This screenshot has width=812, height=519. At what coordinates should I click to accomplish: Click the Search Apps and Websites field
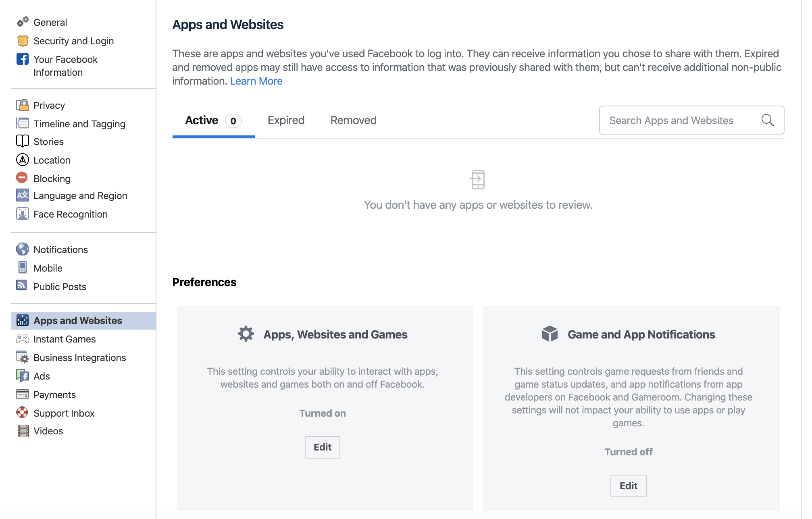point(691,120)
